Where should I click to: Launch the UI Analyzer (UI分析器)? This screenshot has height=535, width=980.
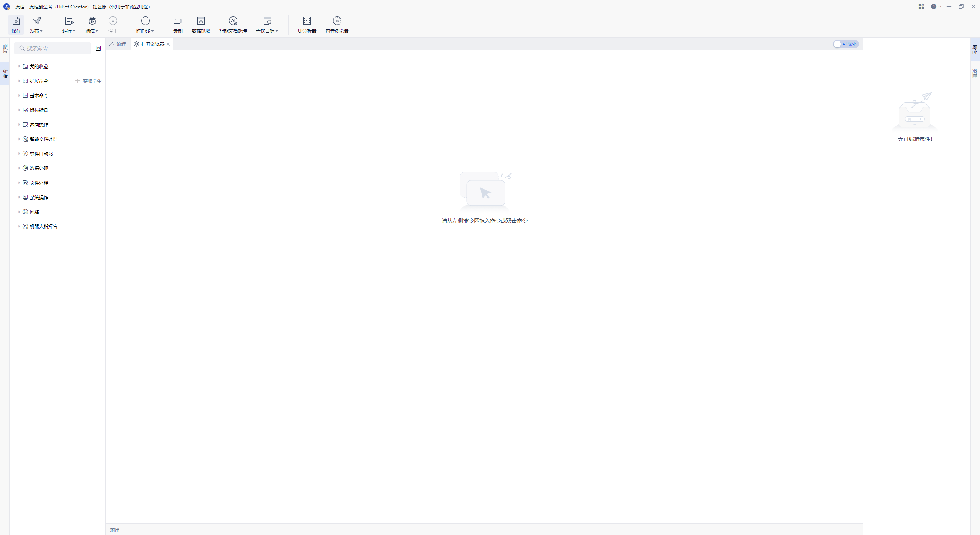click(307, 21)
